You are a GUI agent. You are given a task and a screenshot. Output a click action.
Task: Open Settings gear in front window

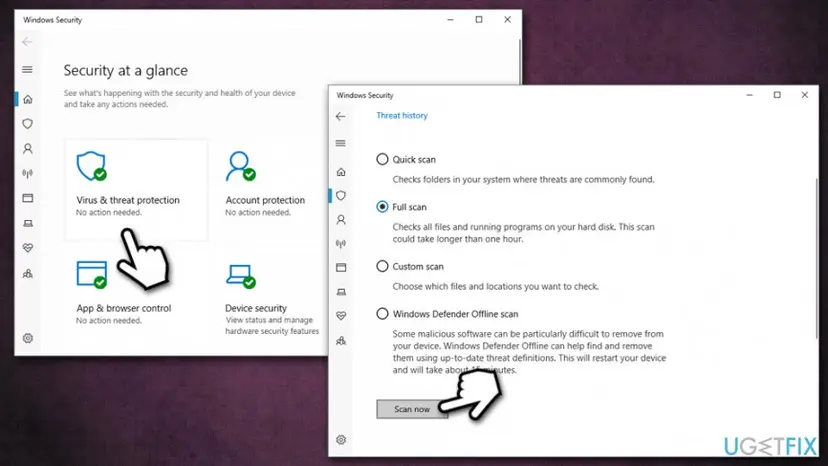point(341,440)
